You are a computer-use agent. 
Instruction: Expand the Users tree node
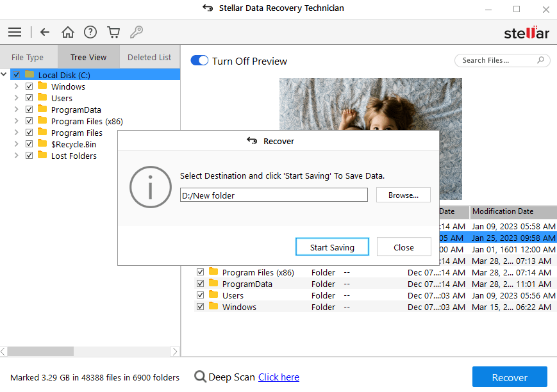tap(16, 97)
